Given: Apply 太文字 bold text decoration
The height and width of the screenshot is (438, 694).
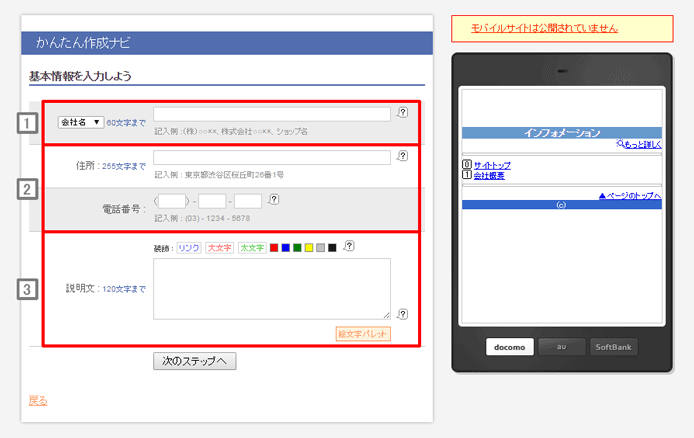Looking at the screenshot, I should pyautogui.click(x=251, y=247).
